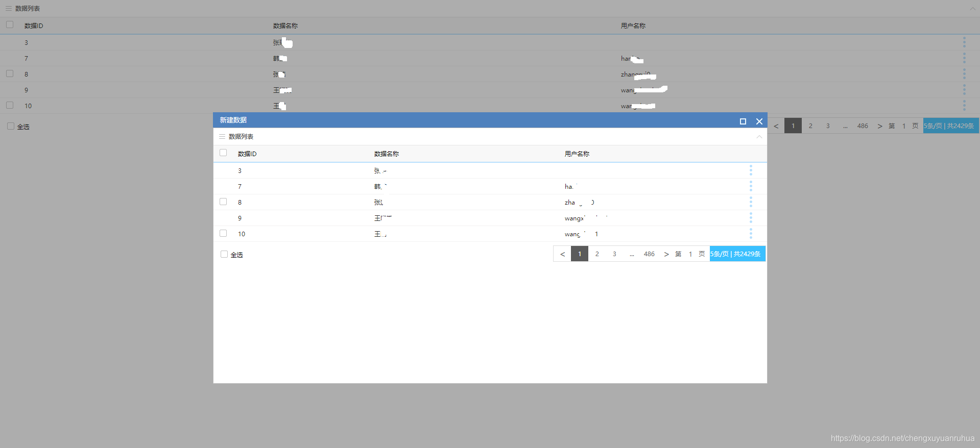Screen dimensions: 980x448
Task: Jump to page 486 in background pager
Action: pyautogui.click(x=863, y=126)
